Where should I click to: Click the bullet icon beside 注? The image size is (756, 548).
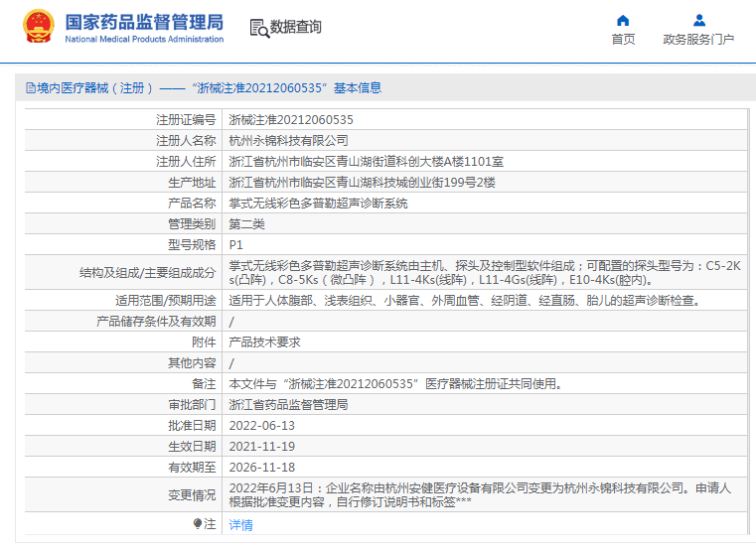click(x=197, y=523)
